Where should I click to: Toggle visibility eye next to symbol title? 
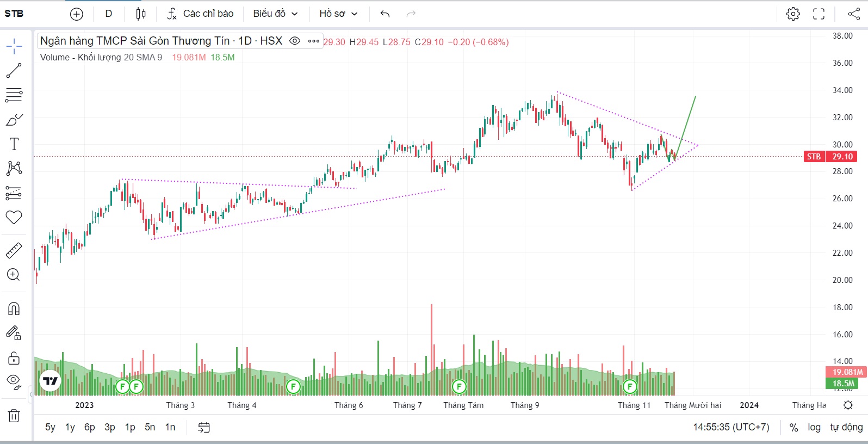click(x=295, y=41)
